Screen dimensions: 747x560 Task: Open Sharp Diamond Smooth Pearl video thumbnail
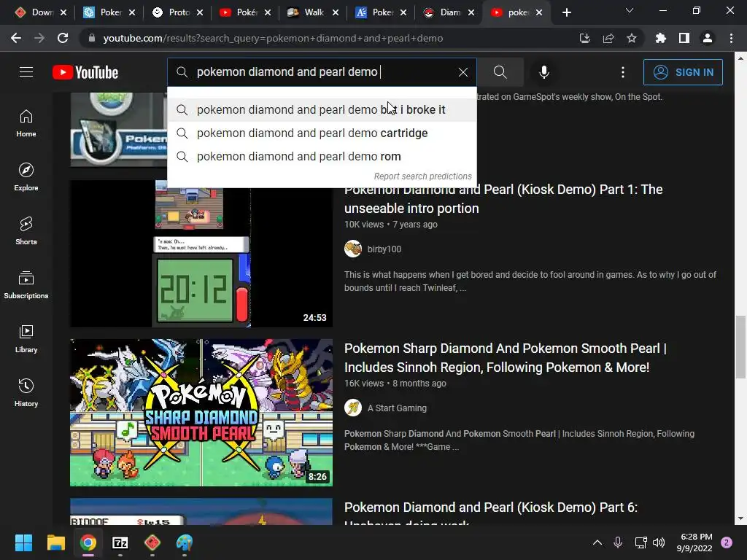pos(201,413)
